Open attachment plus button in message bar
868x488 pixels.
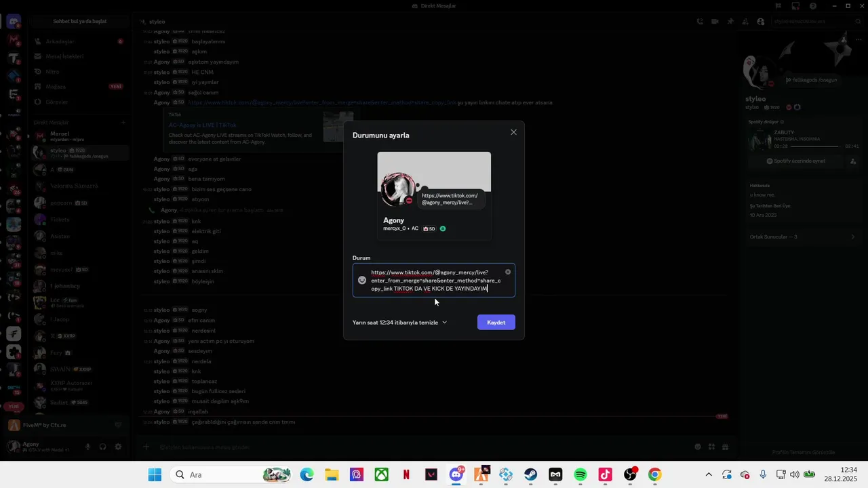pyautogui.click(x=146, y=447)
